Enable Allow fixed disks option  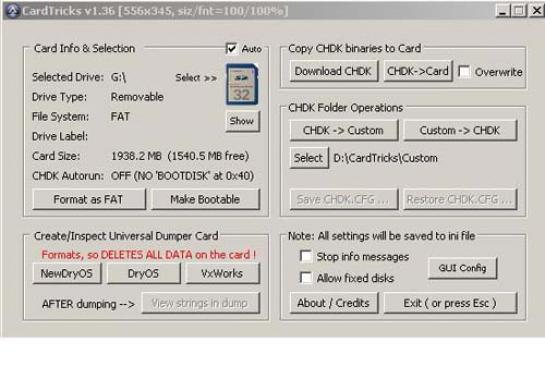click(306, 278)
